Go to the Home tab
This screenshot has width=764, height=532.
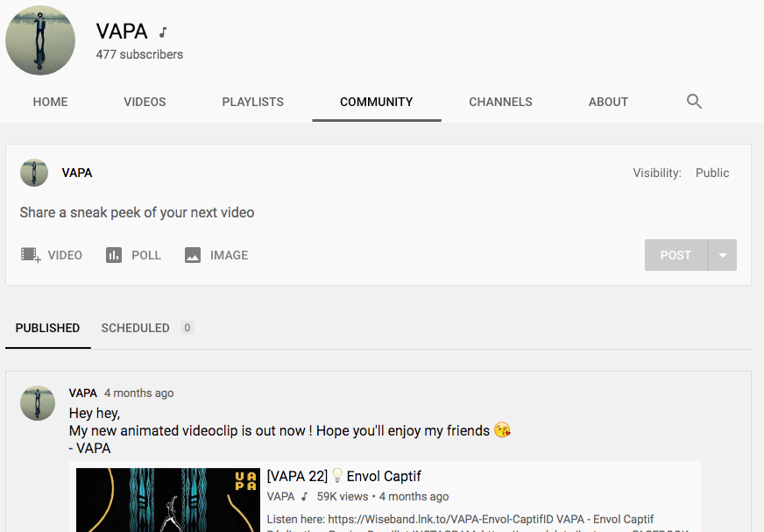50,102
